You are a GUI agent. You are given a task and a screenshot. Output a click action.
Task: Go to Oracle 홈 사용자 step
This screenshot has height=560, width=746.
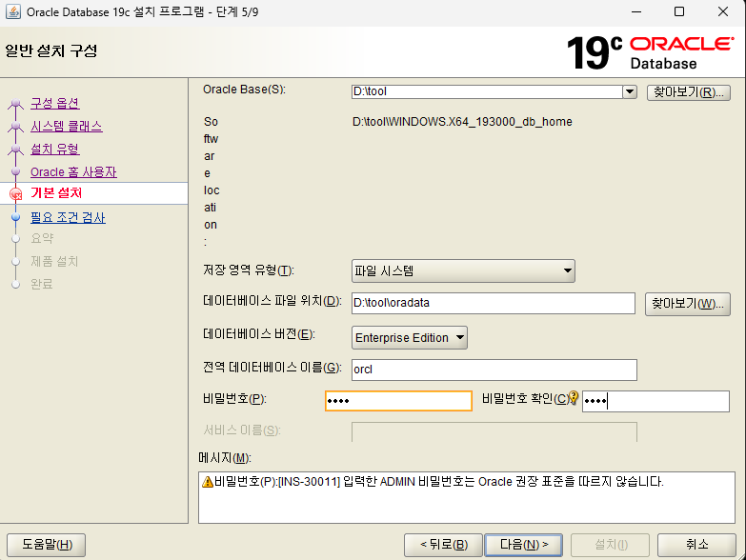click(73, 171)
